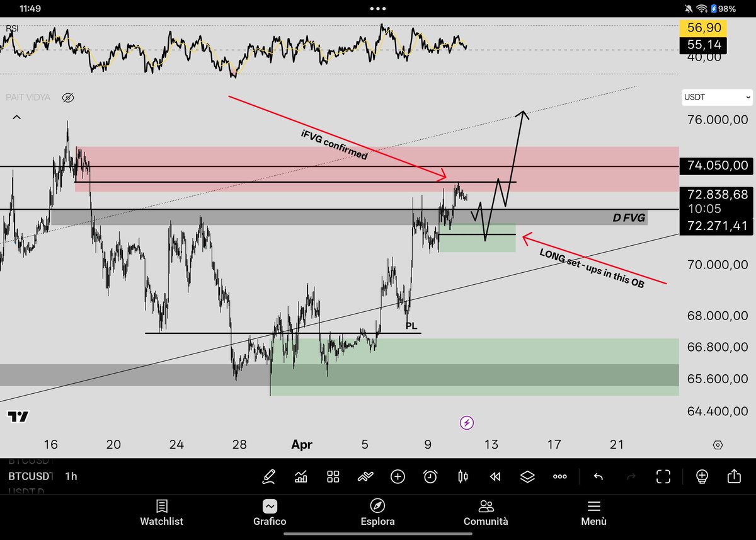Tap the 66.800,00 price axis label
Viewport: 756px width, 540px height.
click(x=718, y=347)
